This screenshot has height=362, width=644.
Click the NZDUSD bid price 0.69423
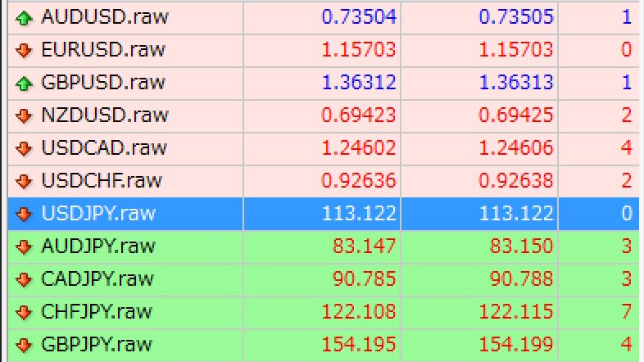(359, 115)
